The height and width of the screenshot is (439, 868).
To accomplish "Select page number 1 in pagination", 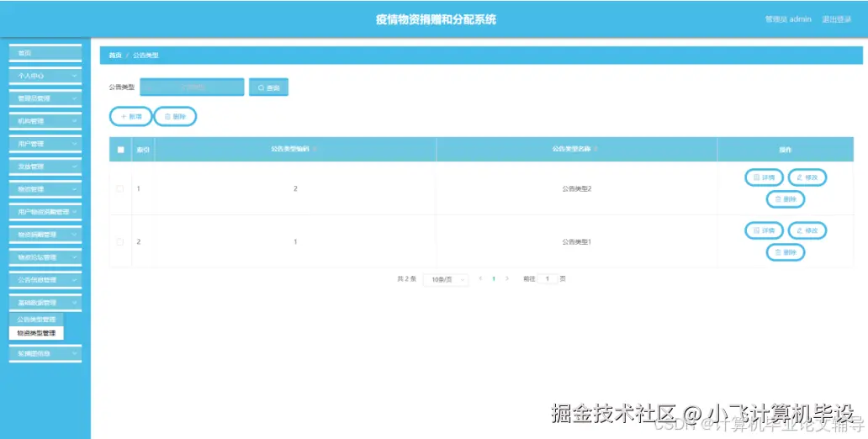I will coord(493,279).
